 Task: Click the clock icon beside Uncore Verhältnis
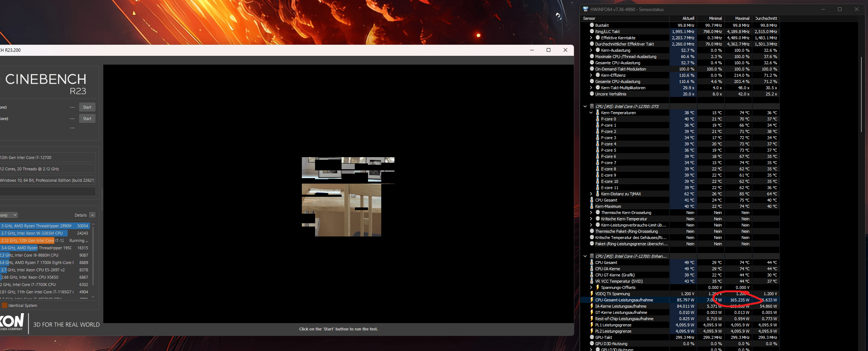click(592, 94)
